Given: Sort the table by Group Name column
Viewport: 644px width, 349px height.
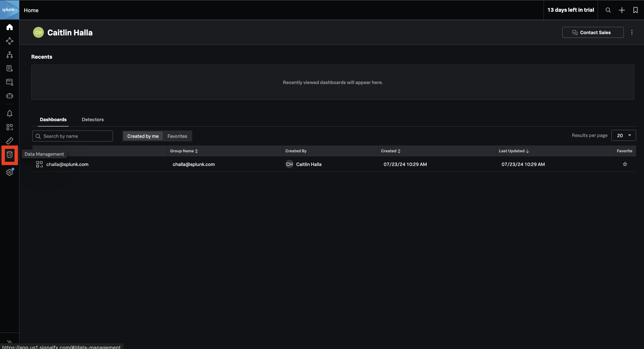Looking at the screenshot, I should (x=184, y=151).
